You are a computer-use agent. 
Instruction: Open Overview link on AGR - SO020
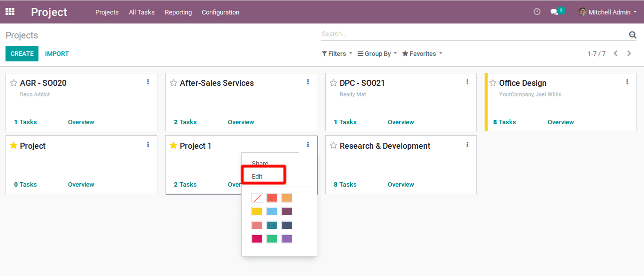click(x=81, y=122)
